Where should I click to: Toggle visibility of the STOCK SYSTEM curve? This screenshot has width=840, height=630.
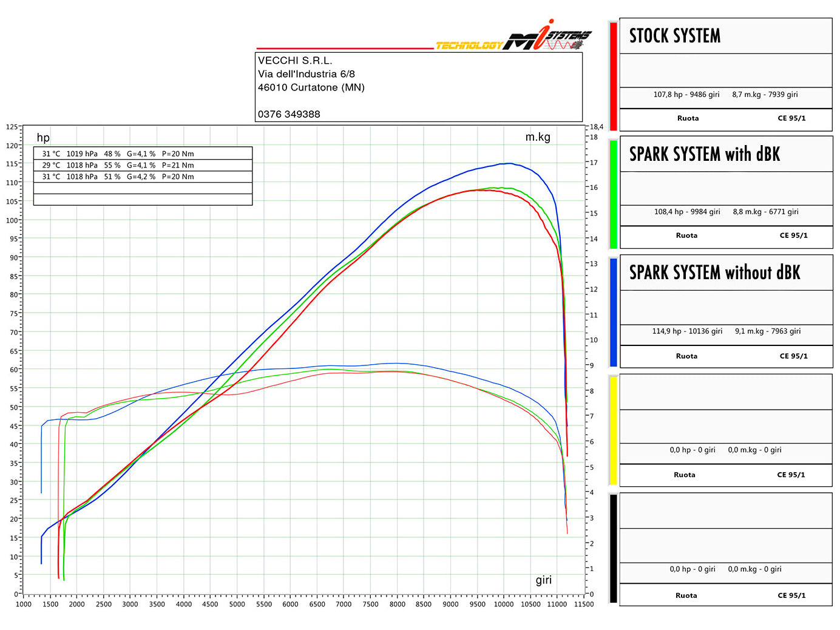click(613, 73)
